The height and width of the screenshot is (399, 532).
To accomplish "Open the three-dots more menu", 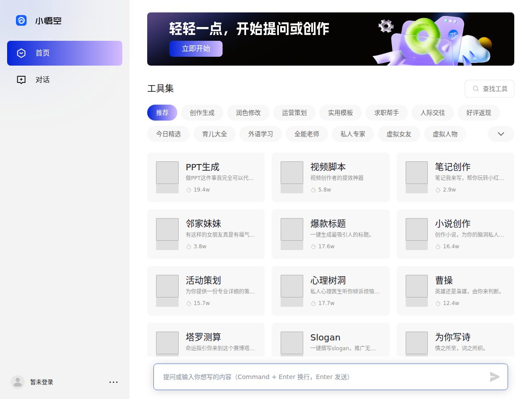I will [x=113, y=382].
